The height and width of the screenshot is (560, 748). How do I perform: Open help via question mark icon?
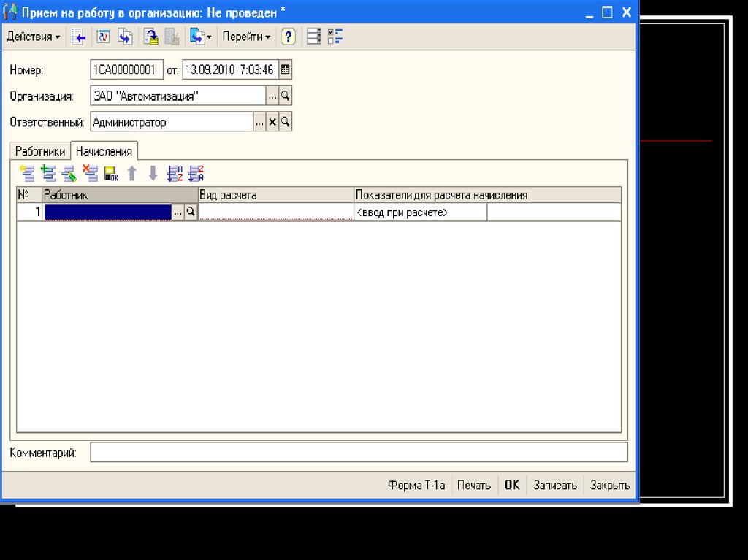coord(289,37)
